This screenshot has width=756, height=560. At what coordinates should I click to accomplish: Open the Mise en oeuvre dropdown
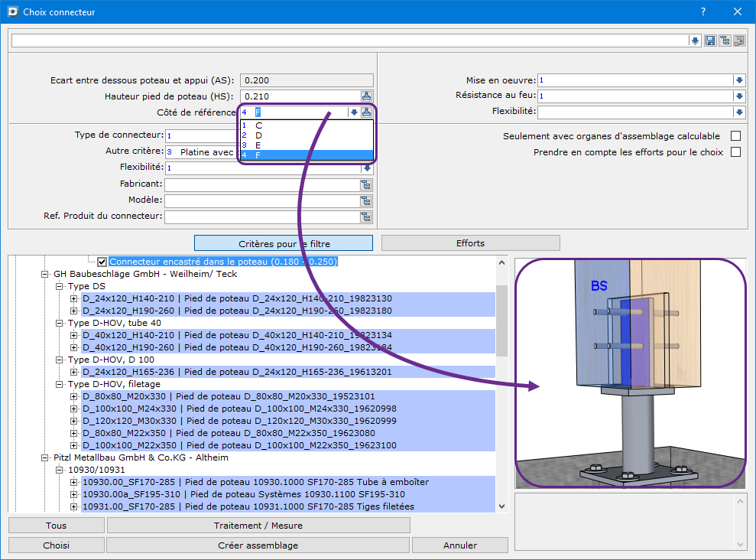coord(738,80)
